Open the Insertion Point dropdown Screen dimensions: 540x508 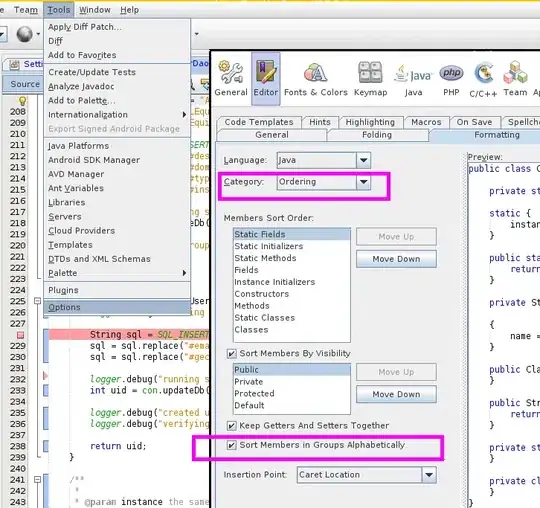tap(429, 475)
